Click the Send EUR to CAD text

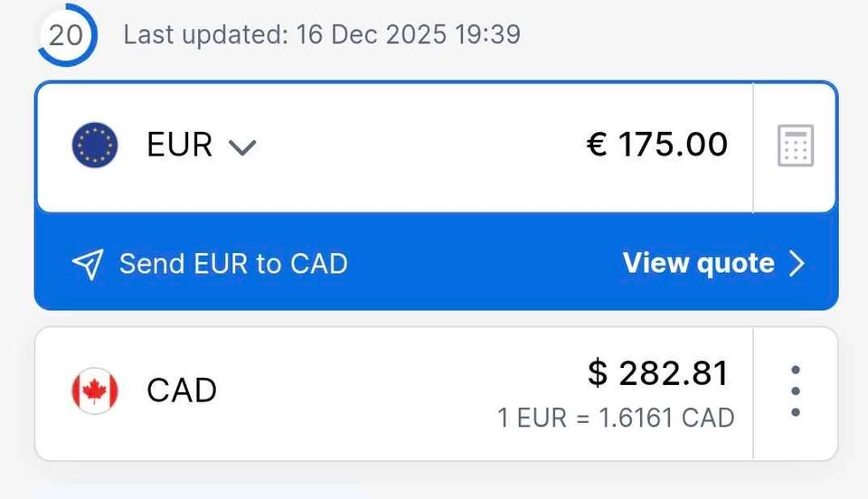pyautogui.click(x=233, y=264)
